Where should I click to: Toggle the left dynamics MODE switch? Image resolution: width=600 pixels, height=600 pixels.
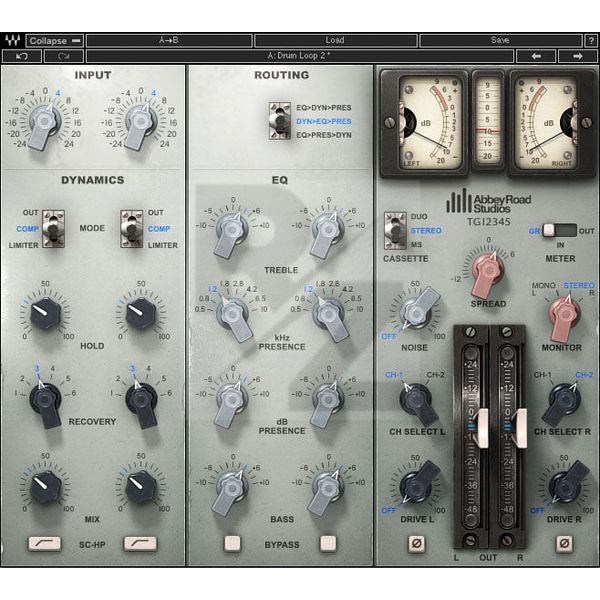[x=53, y=229]
